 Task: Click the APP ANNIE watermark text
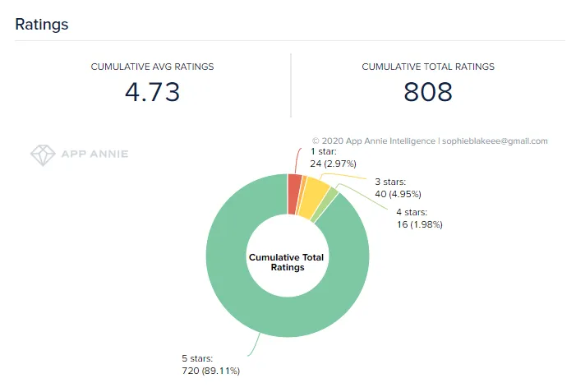pos(94,154)
